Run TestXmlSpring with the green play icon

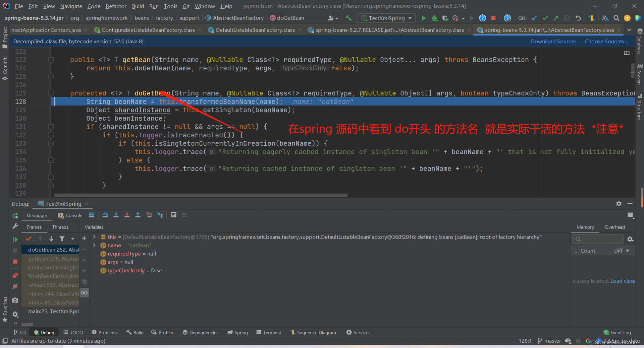tap(424, 18)
